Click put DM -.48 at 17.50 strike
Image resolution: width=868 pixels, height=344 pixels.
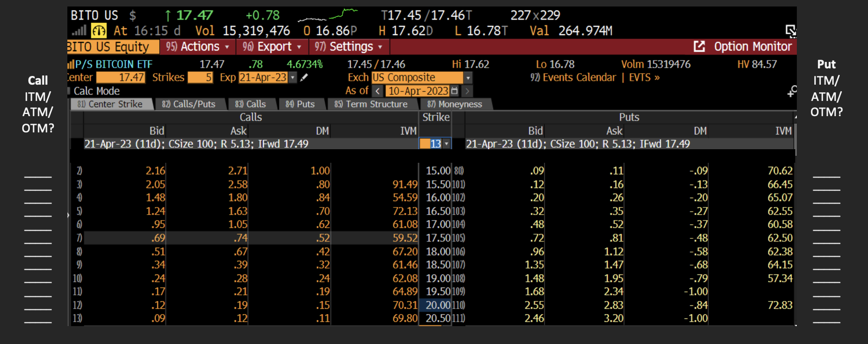[699, 238]
